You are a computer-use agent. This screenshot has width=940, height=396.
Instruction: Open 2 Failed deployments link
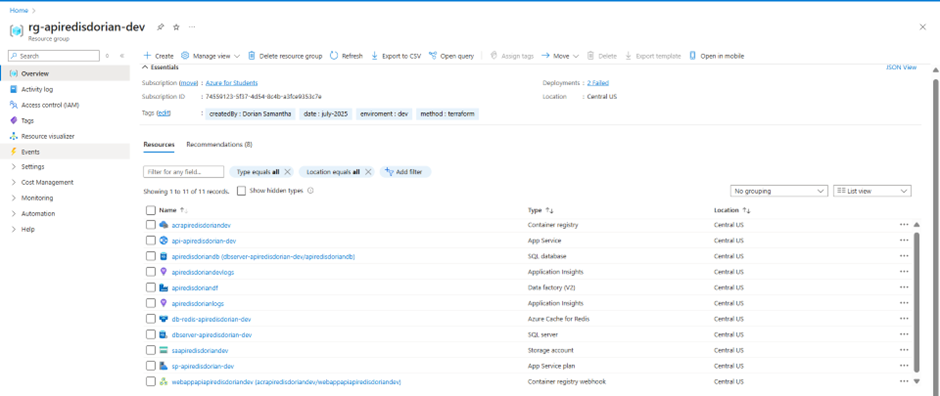click(598, 83)
